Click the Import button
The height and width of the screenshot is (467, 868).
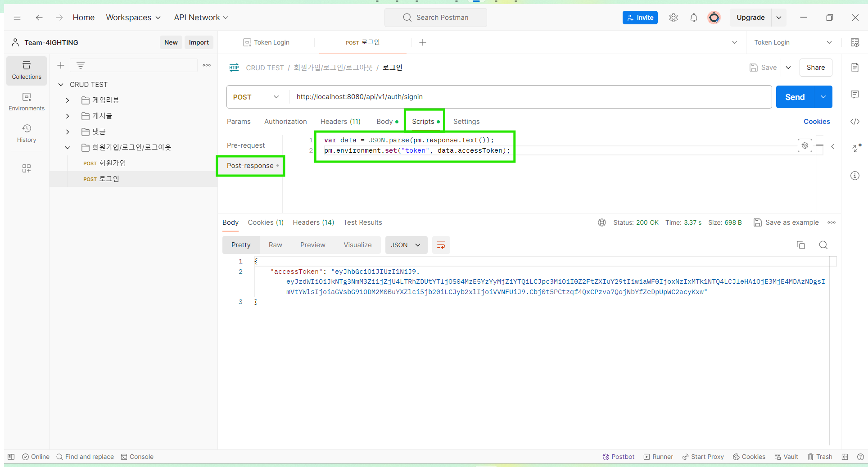click(199, 42)
